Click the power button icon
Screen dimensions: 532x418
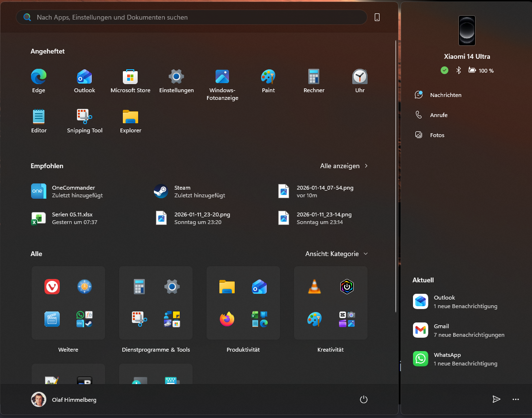[363, 399]
